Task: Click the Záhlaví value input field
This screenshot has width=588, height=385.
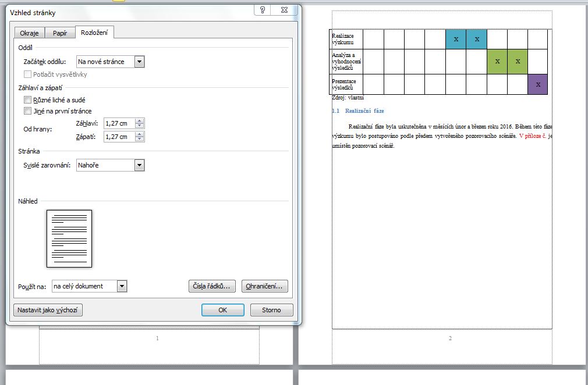Action: click(119, 123)
